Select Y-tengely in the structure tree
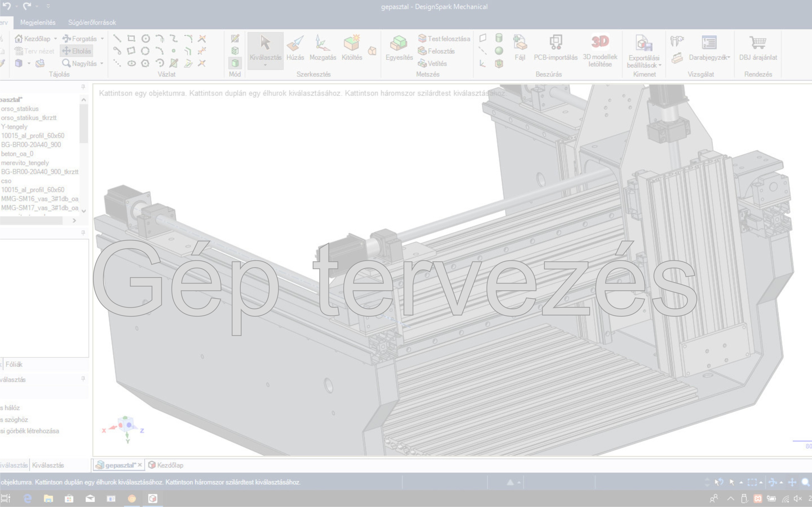 tap(14, 127)
